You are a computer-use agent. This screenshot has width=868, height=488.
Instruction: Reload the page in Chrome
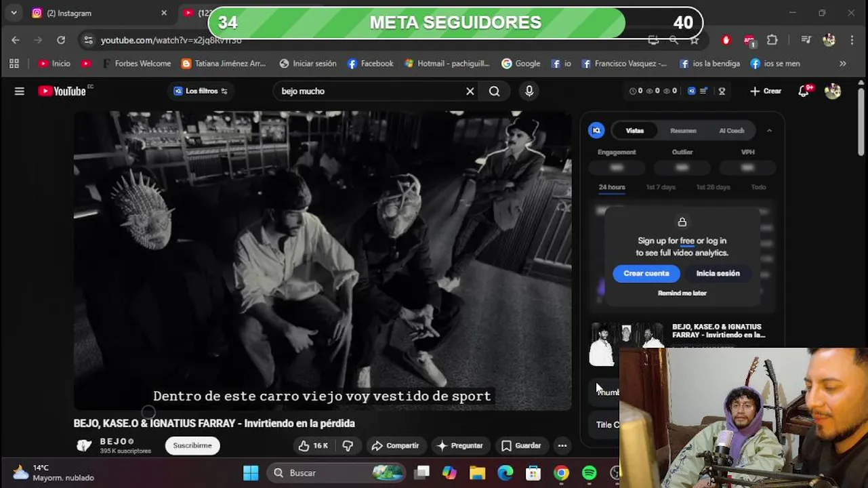(x=61, y=40)
